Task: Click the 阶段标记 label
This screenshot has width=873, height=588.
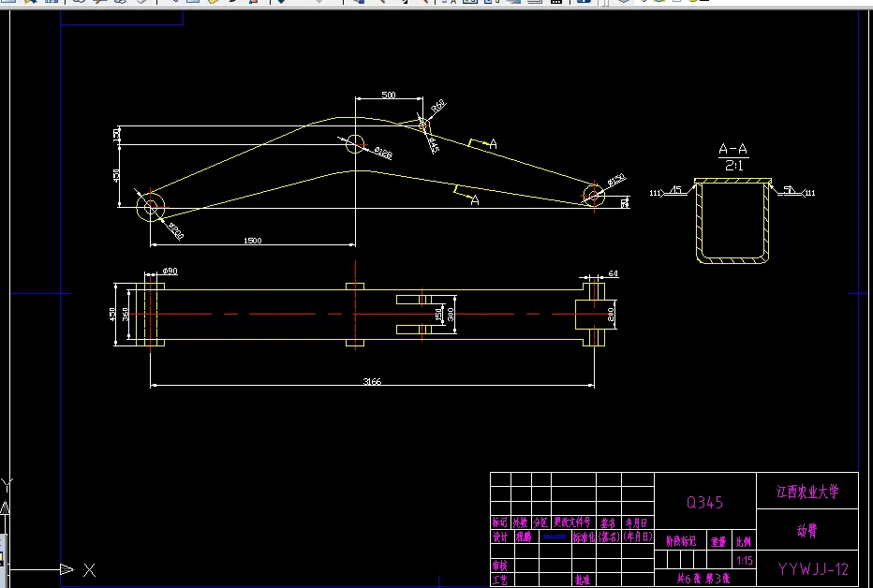Action: point(680,541)
